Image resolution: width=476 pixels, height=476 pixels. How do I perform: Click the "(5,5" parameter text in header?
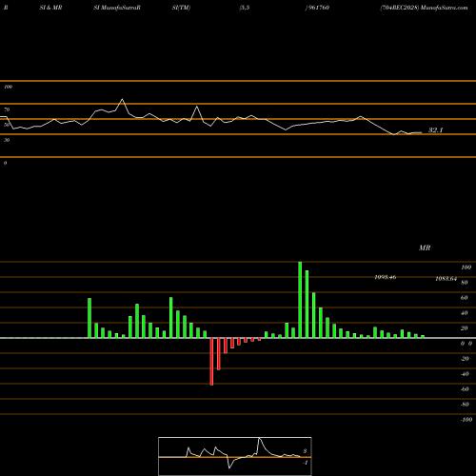[245, 8]
